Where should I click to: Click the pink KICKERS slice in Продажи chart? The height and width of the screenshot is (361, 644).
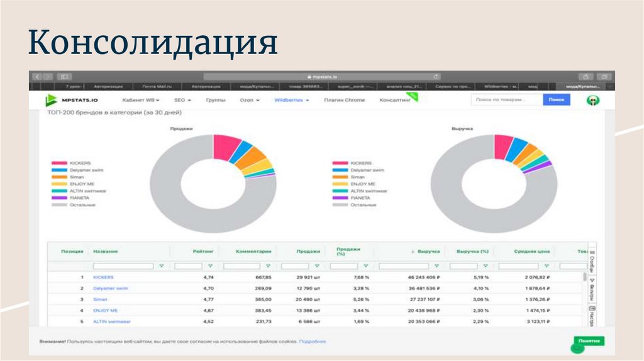pos(226,146)
